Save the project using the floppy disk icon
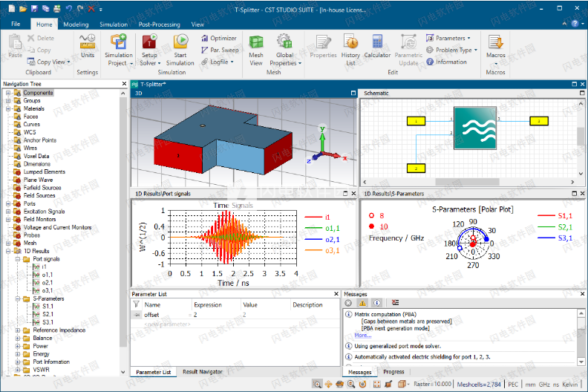 34,8
